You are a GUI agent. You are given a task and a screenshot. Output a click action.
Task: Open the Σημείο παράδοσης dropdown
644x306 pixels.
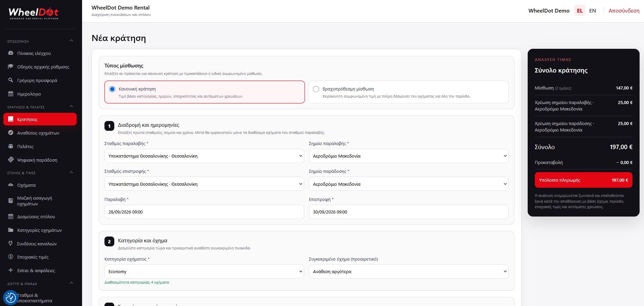(x=409, y=184)
